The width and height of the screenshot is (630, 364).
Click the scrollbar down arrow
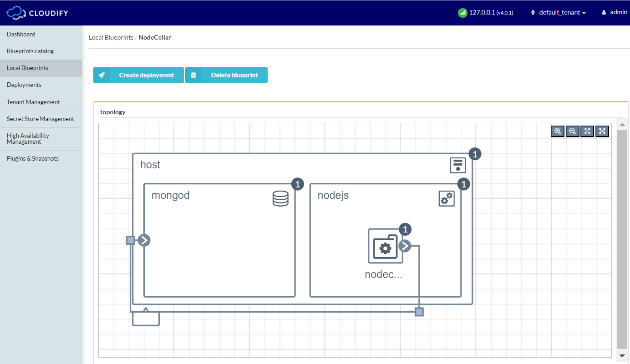[622, 355]
